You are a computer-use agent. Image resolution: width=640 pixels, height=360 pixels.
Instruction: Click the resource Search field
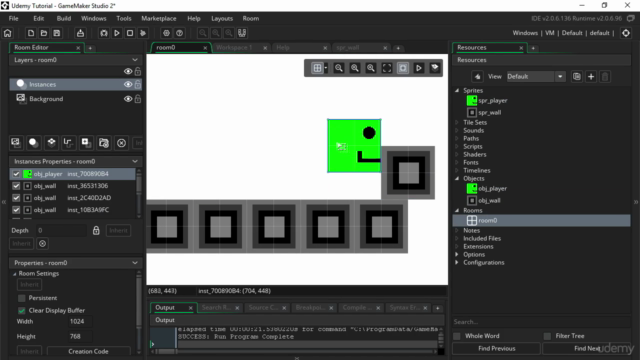541,322
